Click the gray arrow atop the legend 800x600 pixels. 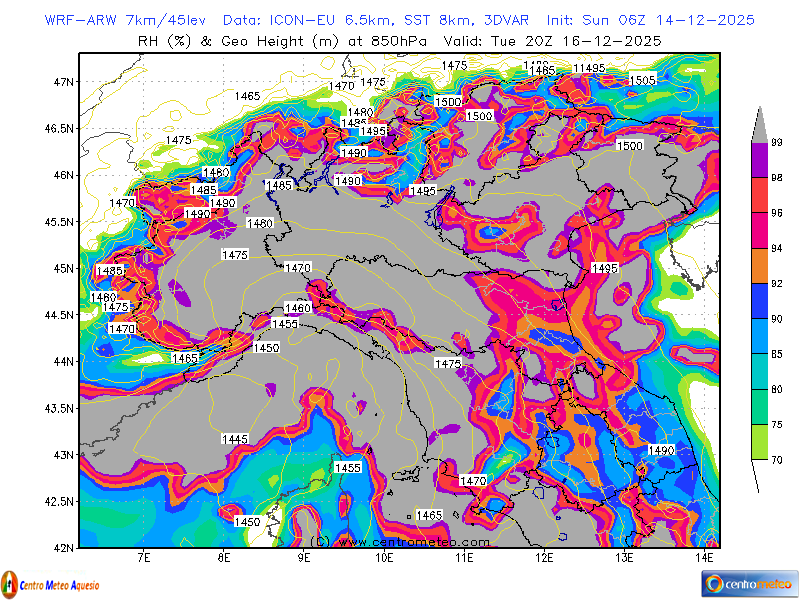pyautogui.click(x=758, y=124)
